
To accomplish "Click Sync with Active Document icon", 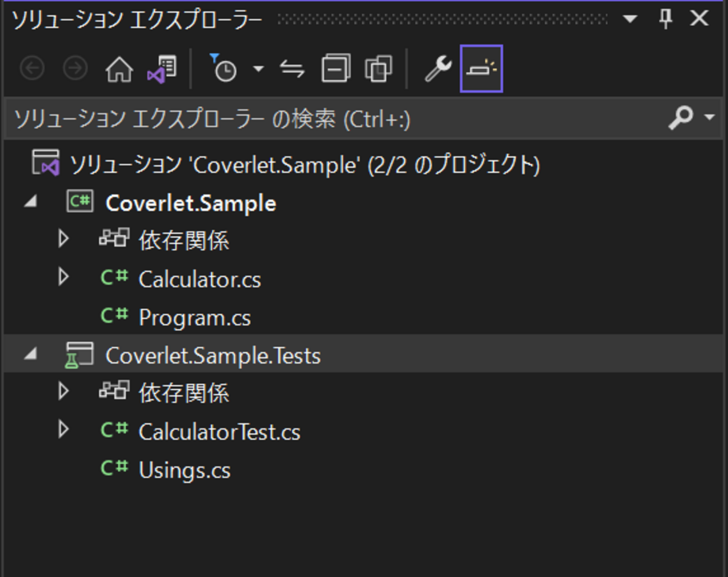I will [292, 69].
